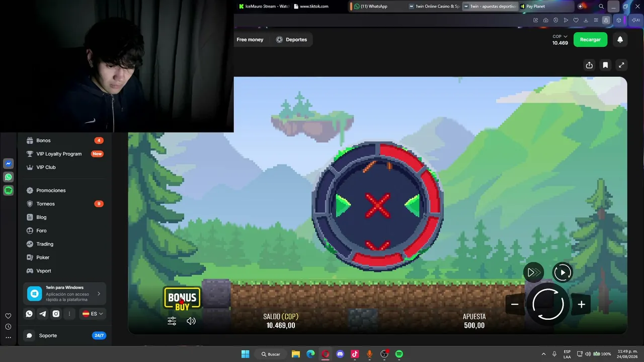Take a snapshot with the camera icon

546,20
